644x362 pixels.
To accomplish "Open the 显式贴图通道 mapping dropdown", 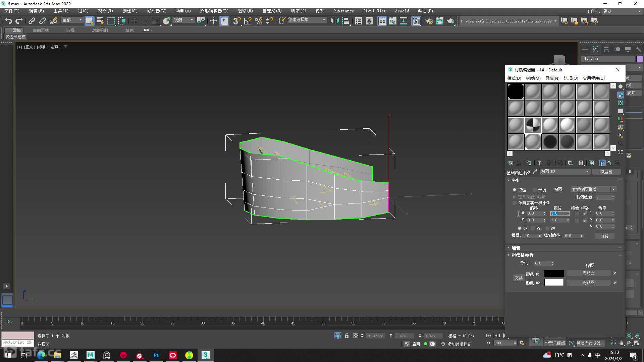I will click(593, 190).
